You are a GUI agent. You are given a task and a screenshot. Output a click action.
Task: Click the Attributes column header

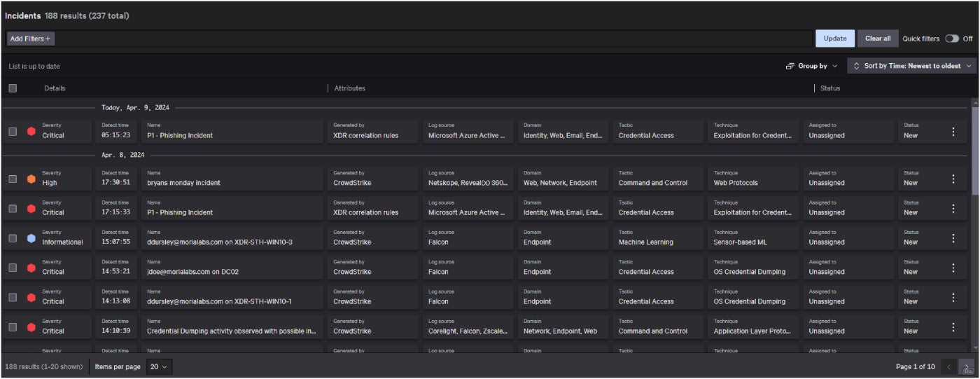[x=349, y=88]
